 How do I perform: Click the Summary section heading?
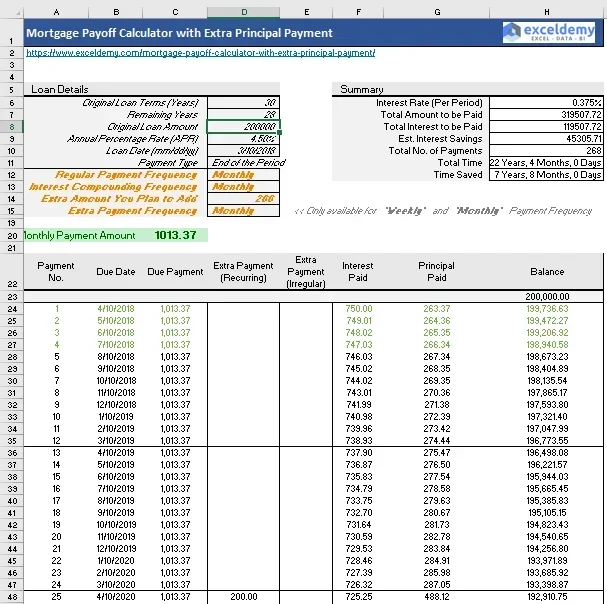362,89
